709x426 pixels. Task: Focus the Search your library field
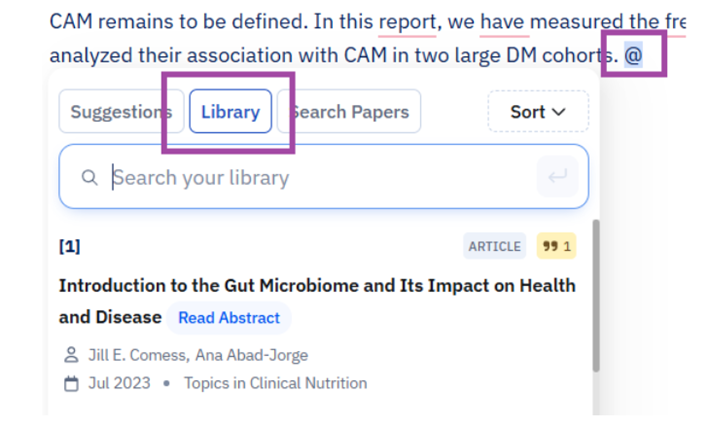(x=320, y=178)
